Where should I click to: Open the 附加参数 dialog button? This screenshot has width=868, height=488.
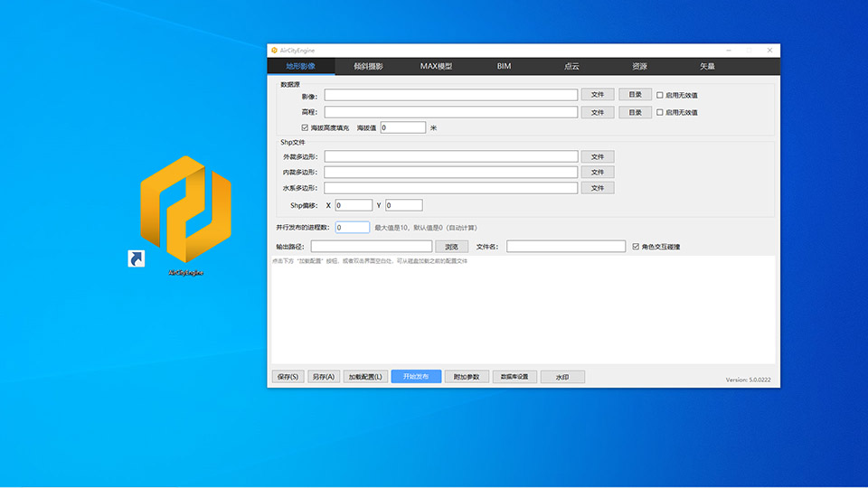pos(467,377)
